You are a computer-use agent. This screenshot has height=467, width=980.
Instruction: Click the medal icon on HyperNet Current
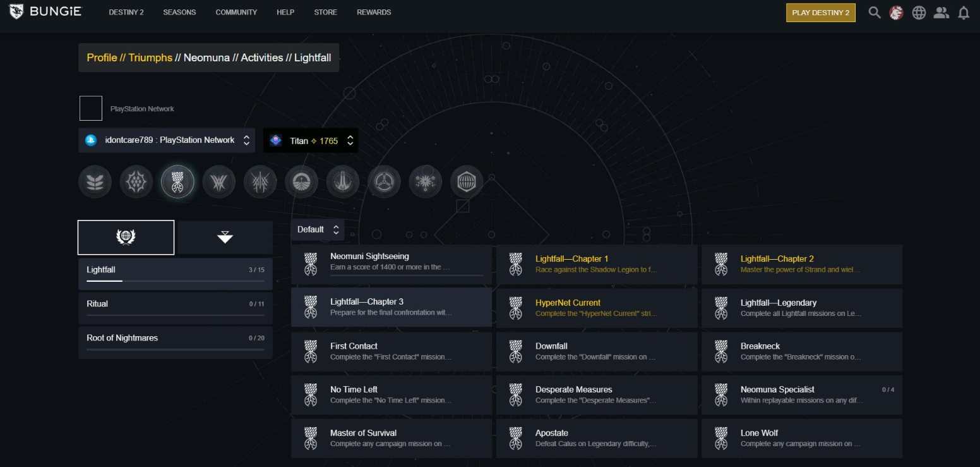(515, 308)
